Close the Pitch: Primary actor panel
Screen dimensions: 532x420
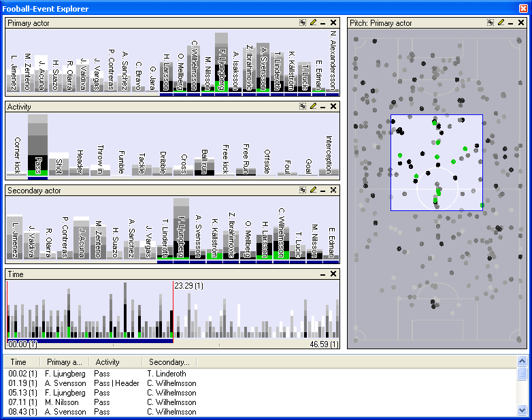coord(521,22)
